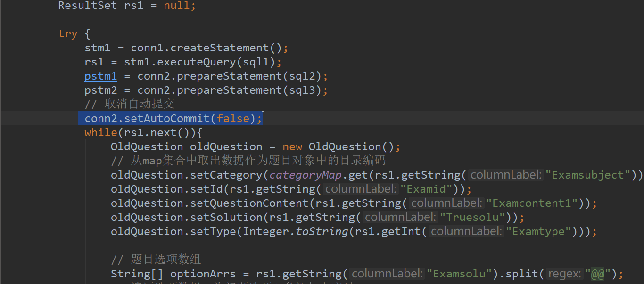Click the "@@" split regex string
644x284 pixels.
click(x=597, y=274)
